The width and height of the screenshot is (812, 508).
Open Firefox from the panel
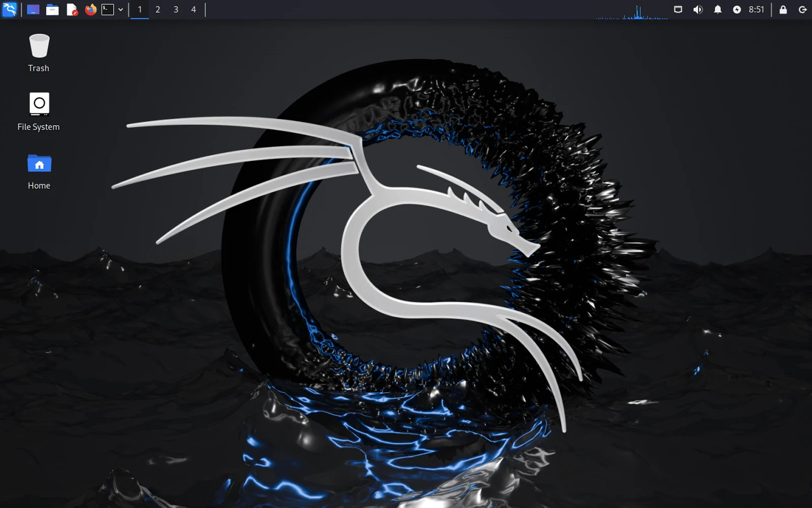click(90, 9)
